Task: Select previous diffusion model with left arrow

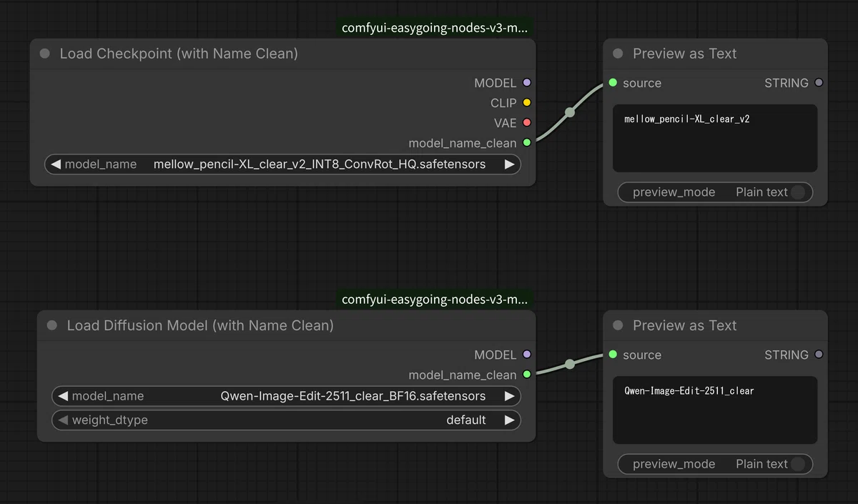Action: pos(63,396)
